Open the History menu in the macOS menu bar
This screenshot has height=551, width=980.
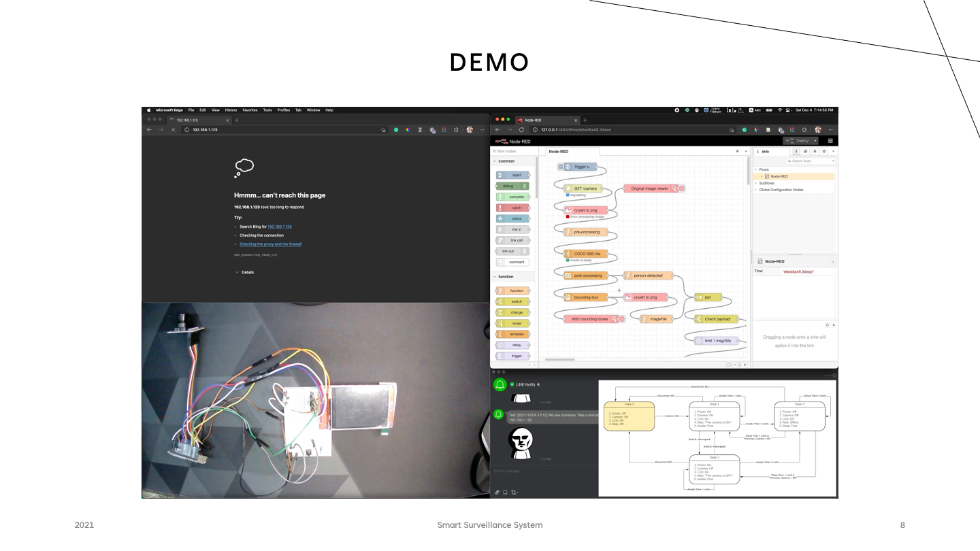tap(231, 110)
